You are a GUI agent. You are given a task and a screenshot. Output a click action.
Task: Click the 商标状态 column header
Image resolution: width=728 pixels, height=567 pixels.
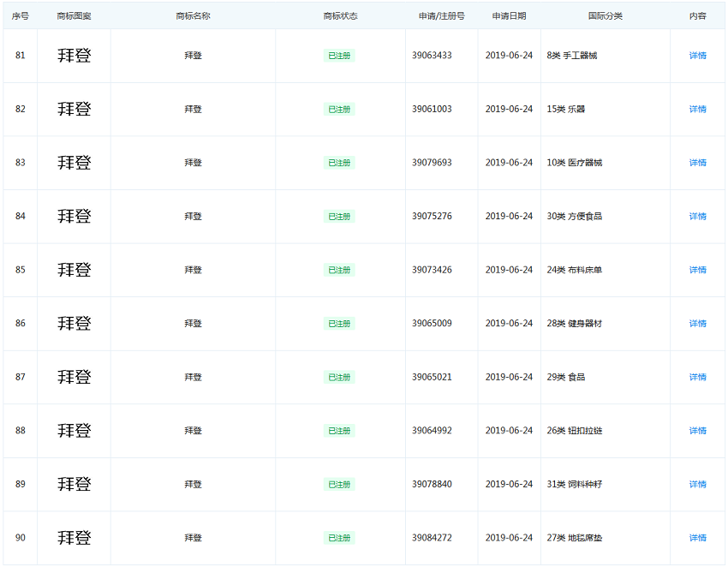[x=340, y=16]
